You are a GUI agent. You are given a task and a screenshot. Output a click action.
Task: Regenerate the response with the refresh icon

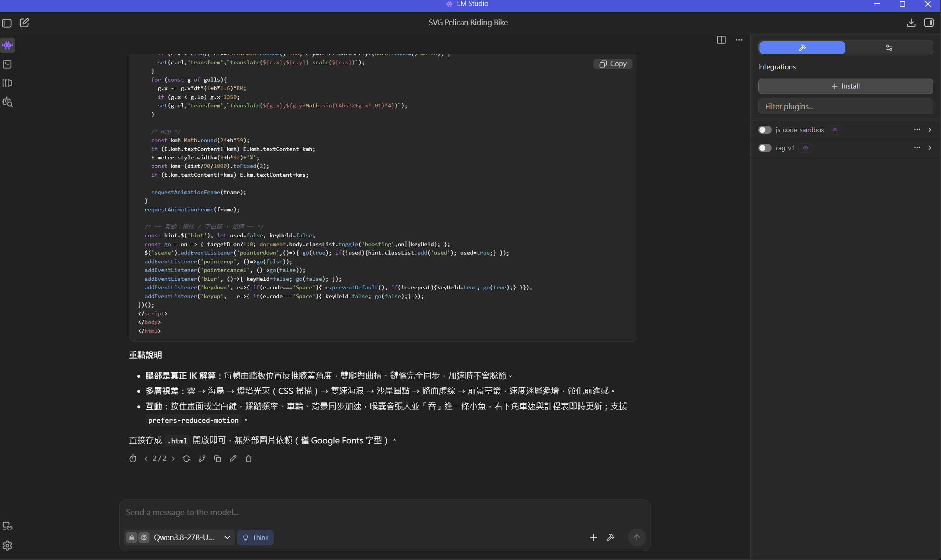(x=186, y=459)
